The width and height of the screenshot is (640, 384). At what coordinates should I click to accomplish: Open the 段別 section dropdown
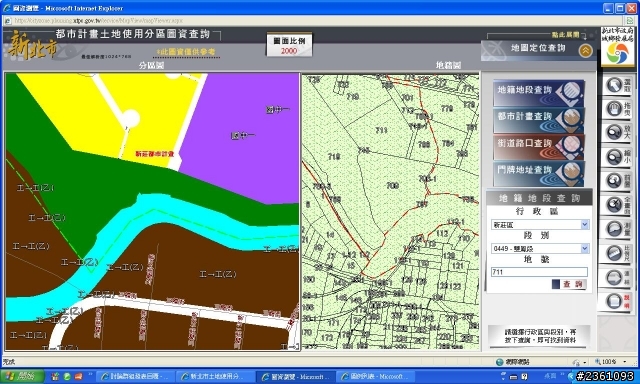[x=584, y=248]
